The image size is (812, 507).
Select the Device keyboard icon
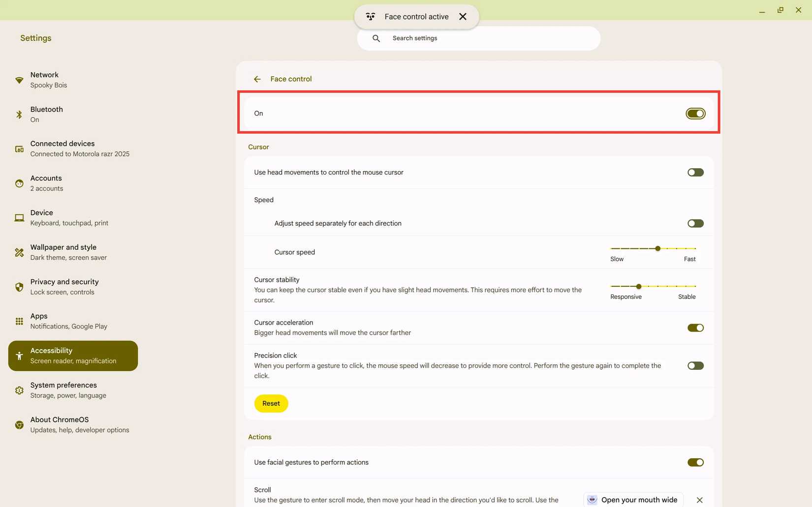[x=19, y=217]
